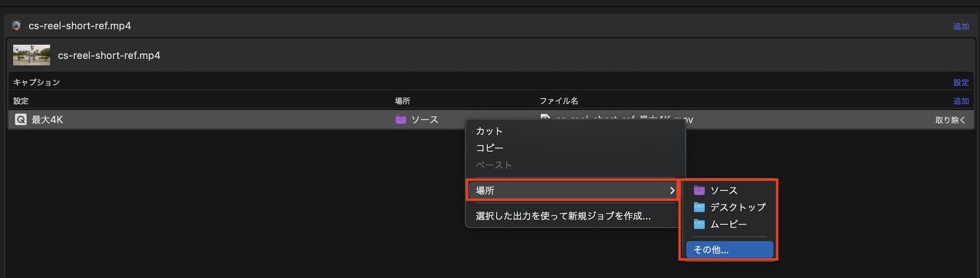Click the file icon in the ファイル名 column
The height and width of the screenshot is (278, 980).
point(545,117)
